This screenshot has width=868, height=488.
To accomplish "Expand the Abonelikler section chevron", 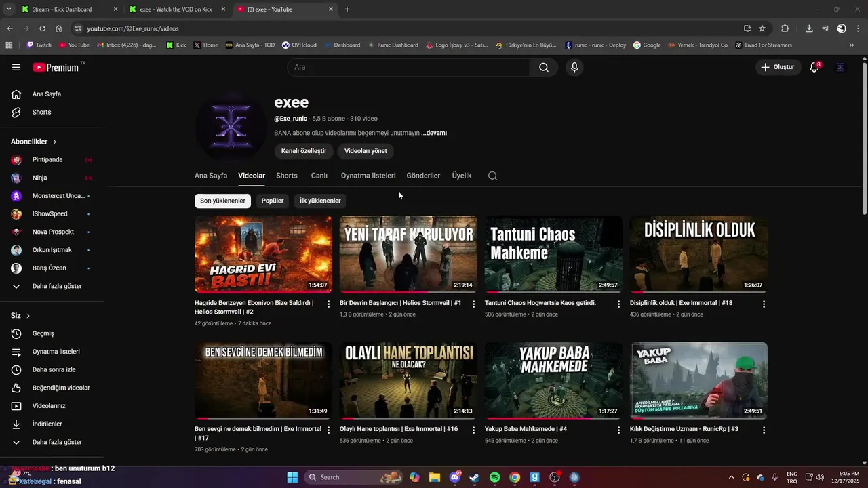I will click(x=55, y=142).
